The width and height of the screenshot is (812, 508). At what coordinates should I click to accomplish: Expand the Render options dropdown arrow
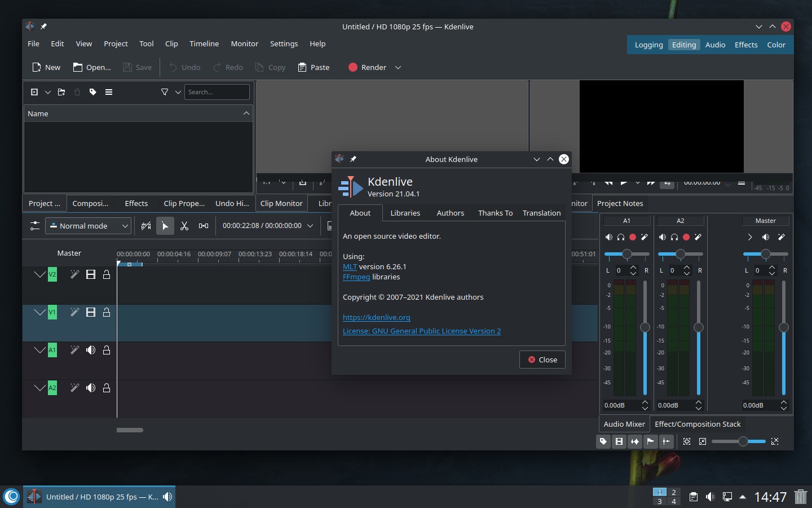[x=398, y=67]
